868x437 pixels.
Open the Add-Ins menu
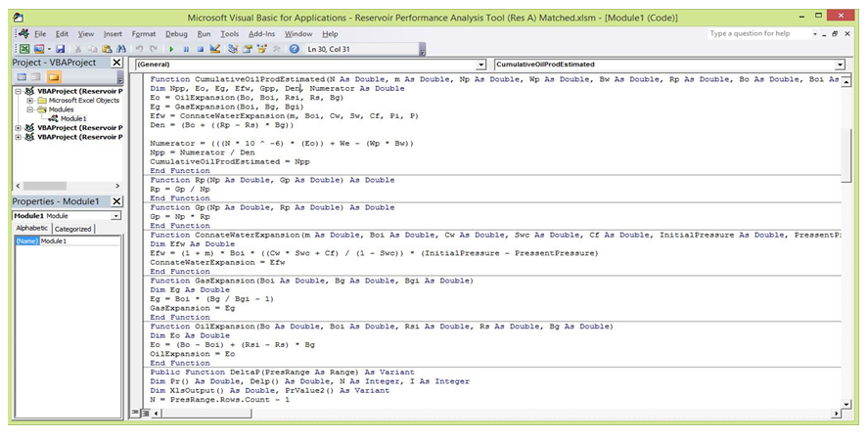(262, 34)
